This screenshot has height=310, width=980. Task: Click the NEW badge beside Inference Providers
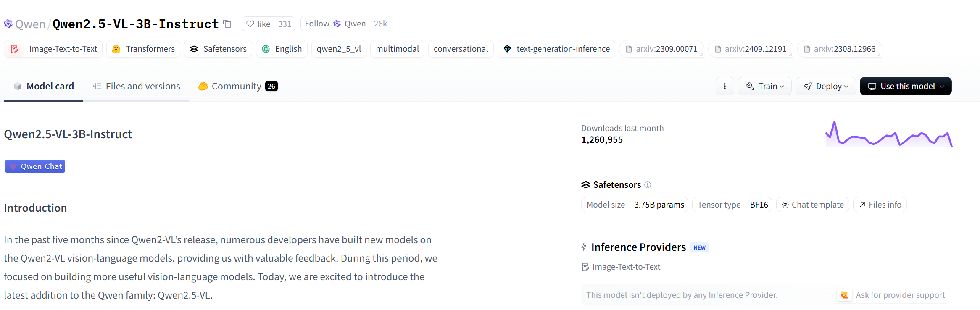click(x=699, y=247)
